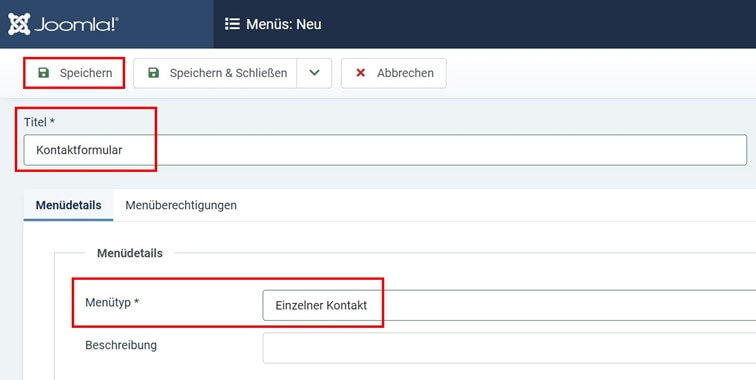Cancel editing with the Abbrechen button
756x380 pixels.
[393, 73]
